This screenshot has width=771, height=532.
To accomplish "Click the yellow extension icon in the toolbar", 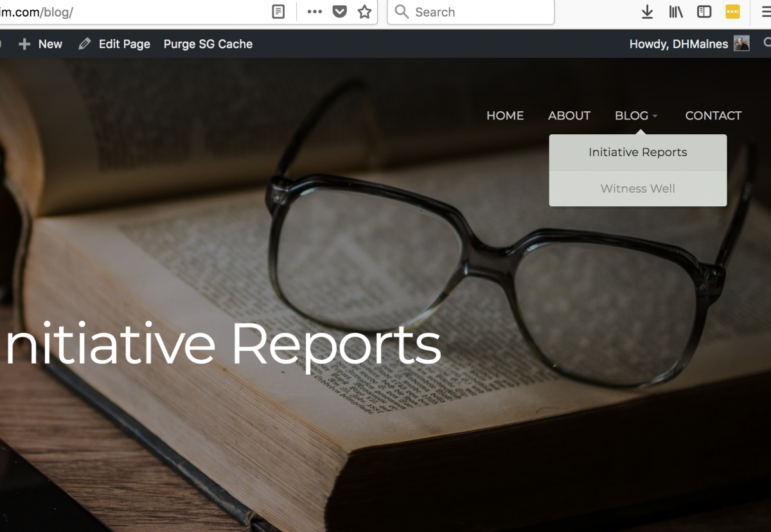I will [x=732, y=12].
